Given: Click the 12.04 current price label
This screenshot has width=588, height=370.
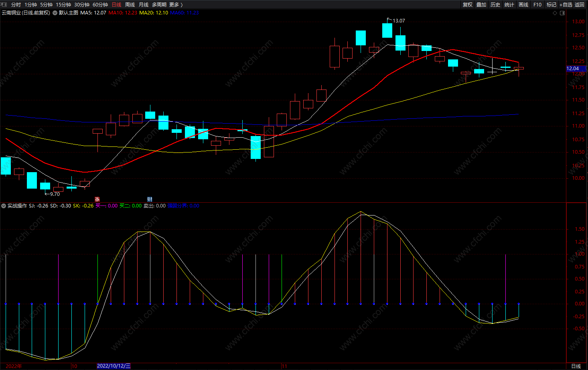Looking at the screenshot, I should pos(573,69).
